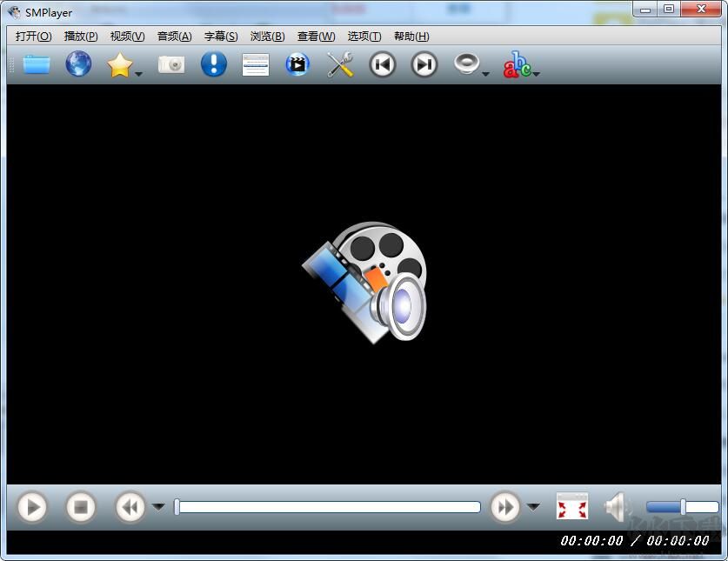Mute audio with the speaker icon
The image size is (728, 561).
click(616, 507)
